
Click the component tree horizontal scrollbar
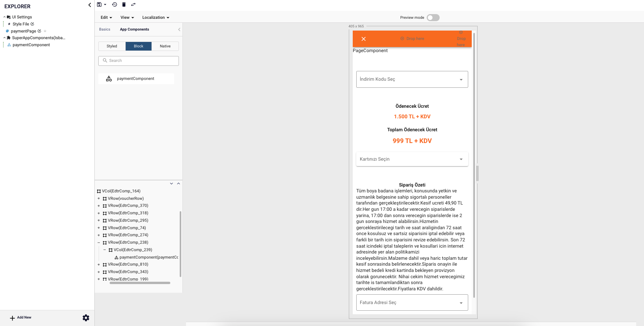(x=140, y=283)
